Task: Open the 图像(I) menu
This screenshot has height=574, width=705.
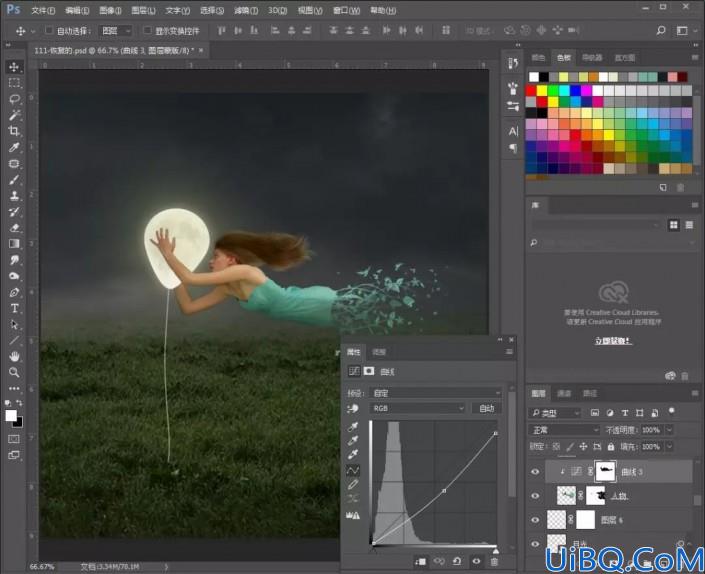Action: [110, 10]
